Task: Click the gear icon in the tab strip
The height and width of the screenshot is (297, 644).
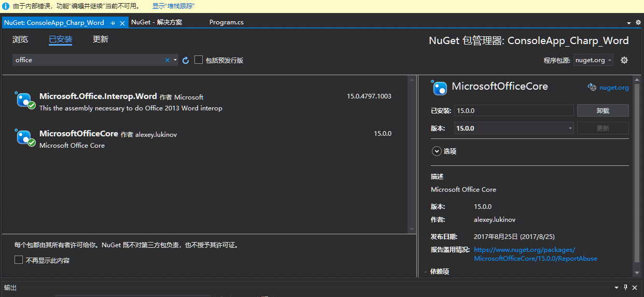Action: 638,23
